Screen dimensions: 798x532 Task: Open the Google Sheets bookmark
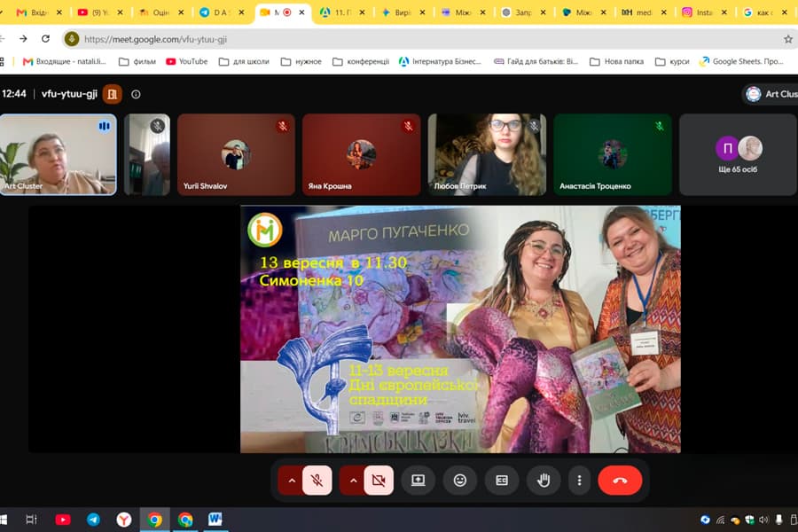click(x=741, y=61)
